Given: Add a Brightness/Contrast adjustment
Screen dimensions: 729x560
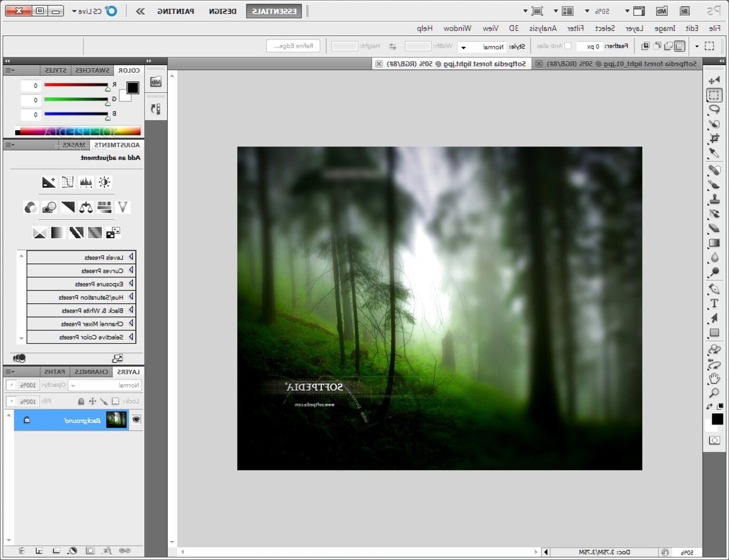Looking at the screenshot, I should pos(104,182).
